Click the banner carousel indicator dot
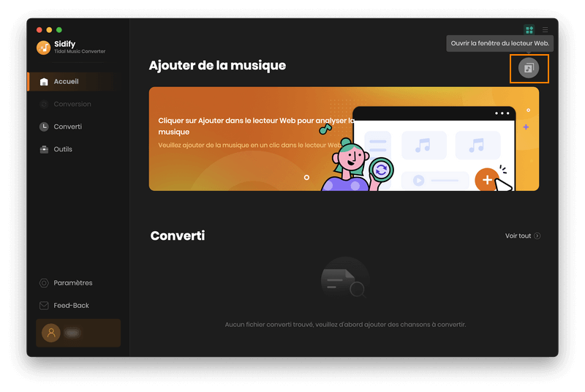585x392 pixels. [x=306, y=177]
